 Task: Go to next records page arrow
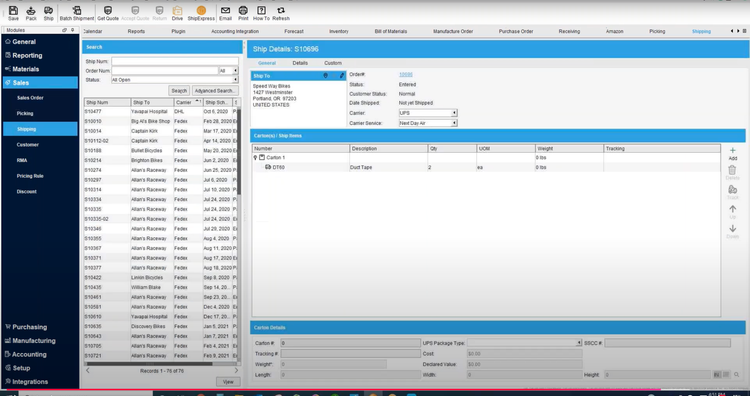(236, 371)
